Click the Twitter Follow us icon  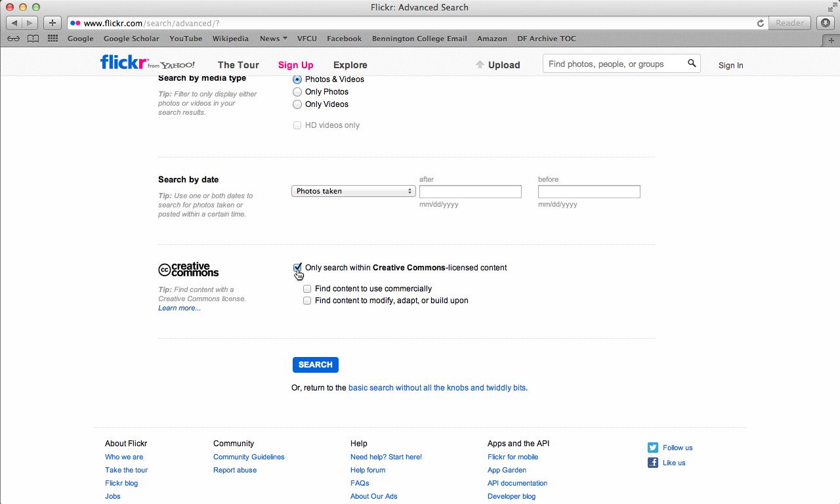[653, 448]
